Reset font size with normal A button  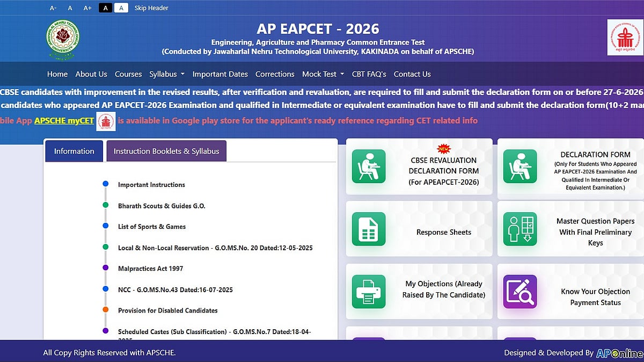(70, 8)
